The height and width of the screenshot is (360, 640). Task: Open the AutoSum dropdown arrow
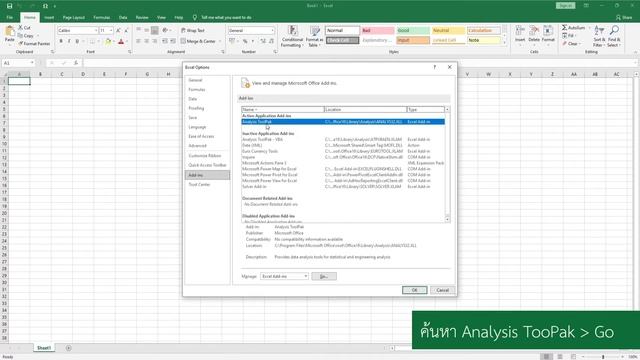click(x=589, y=28)
